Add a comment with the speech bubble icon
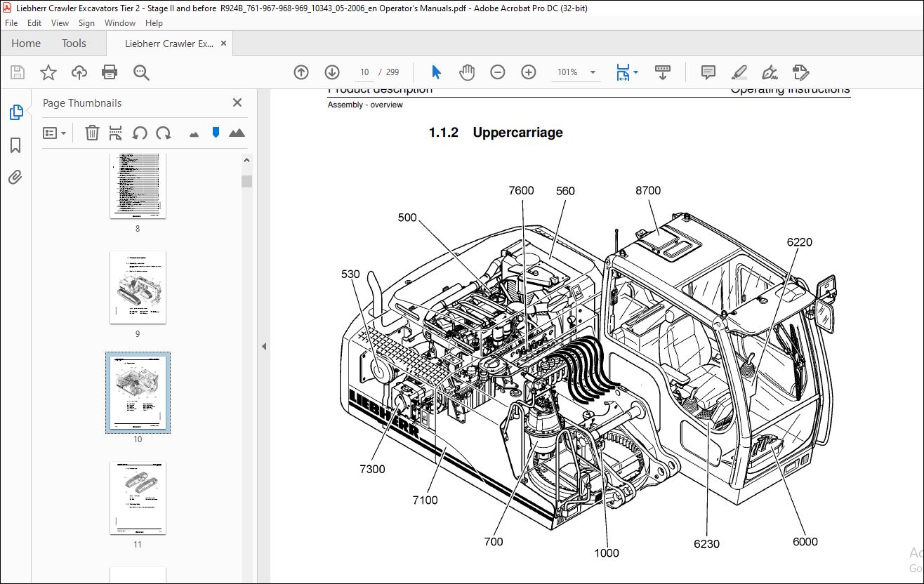Viewport: 924px width, 584px height. (x=708, y=72)
